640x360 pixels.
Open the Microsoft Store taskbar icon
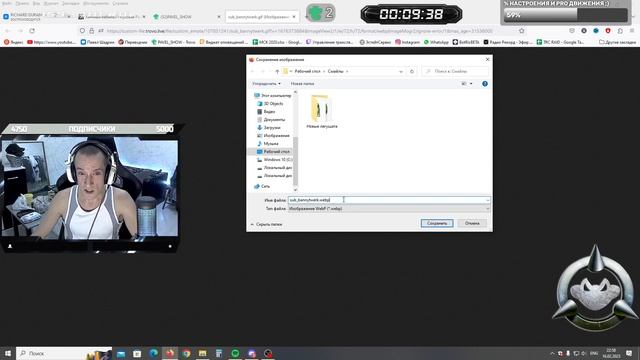pos(137,353)
